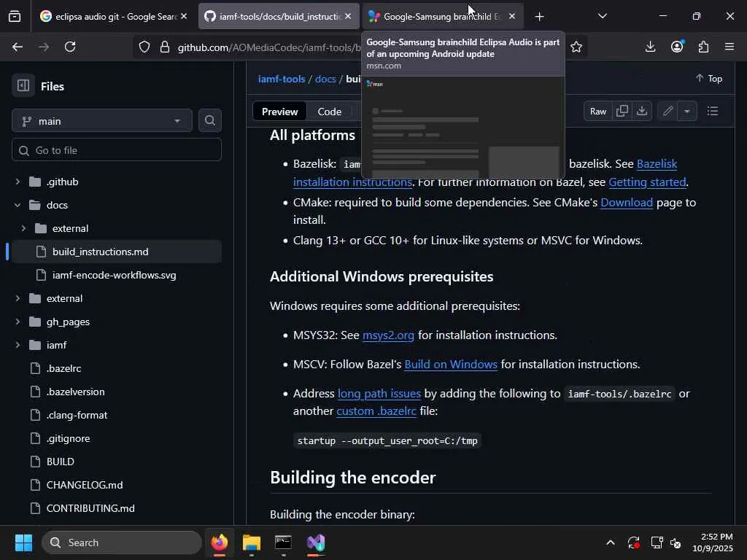This screenshot has height=560, width=747.
Task: Reload the current page
Action: (70, 47)
